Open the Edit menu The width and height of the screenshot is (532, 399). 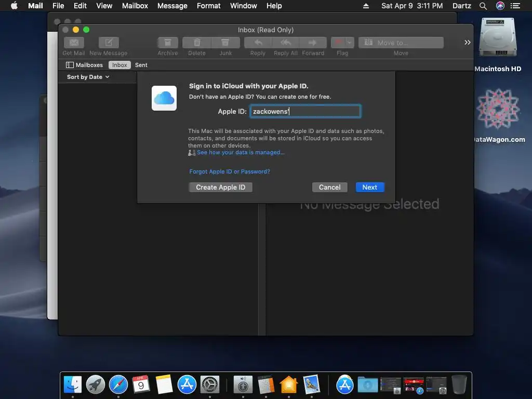tap(80, 6)
